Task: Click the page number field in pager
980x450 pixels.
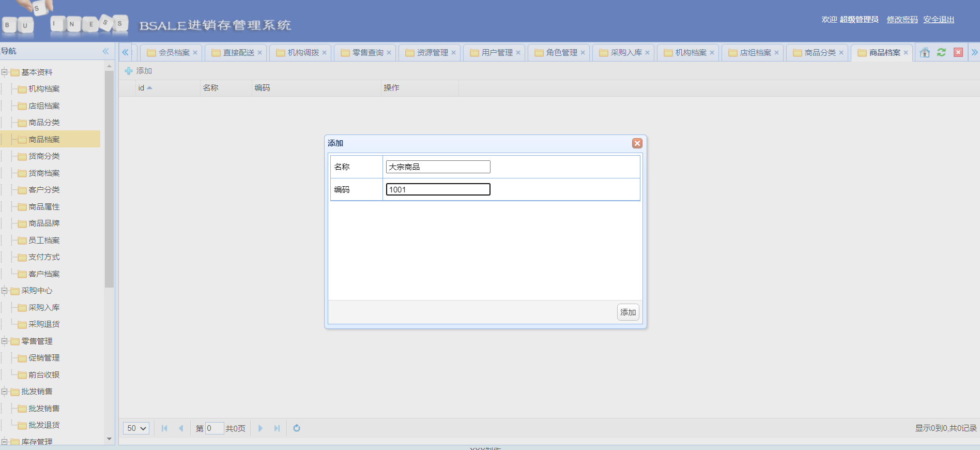Action: pyautogui.click(x=215, y=428)
